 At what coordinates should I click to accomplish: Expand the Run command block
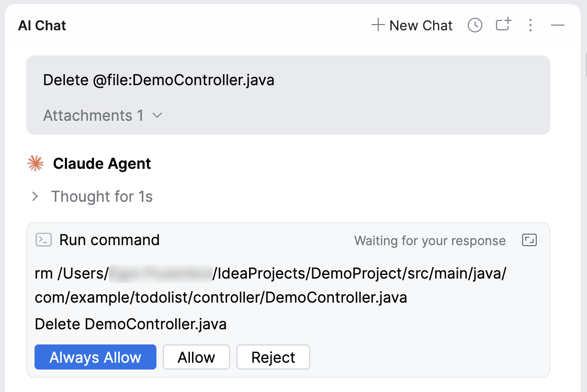(x=530, y=240)
